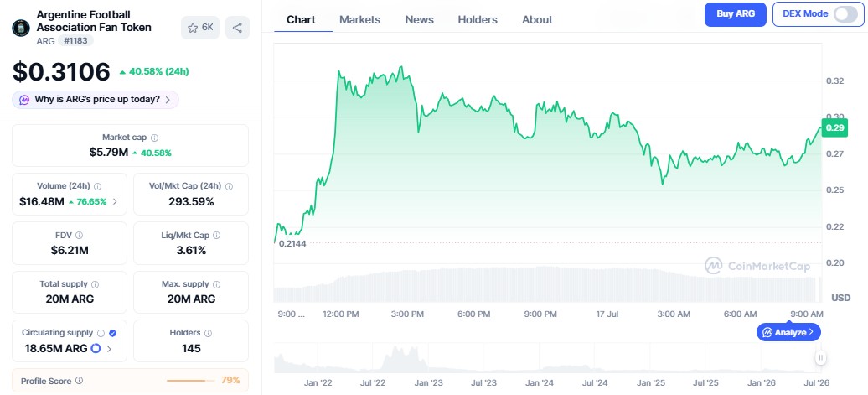
Task: Click the Jul '22 label on range timeline
Action: point(374,382)
